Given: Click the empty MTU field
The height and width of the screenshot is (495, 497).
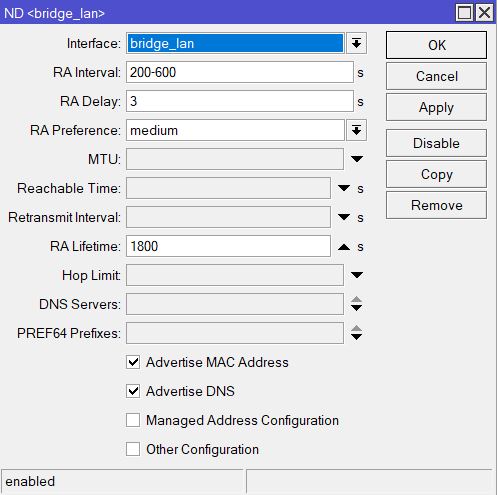Looking at the screenshot, I should click(235, 159).
